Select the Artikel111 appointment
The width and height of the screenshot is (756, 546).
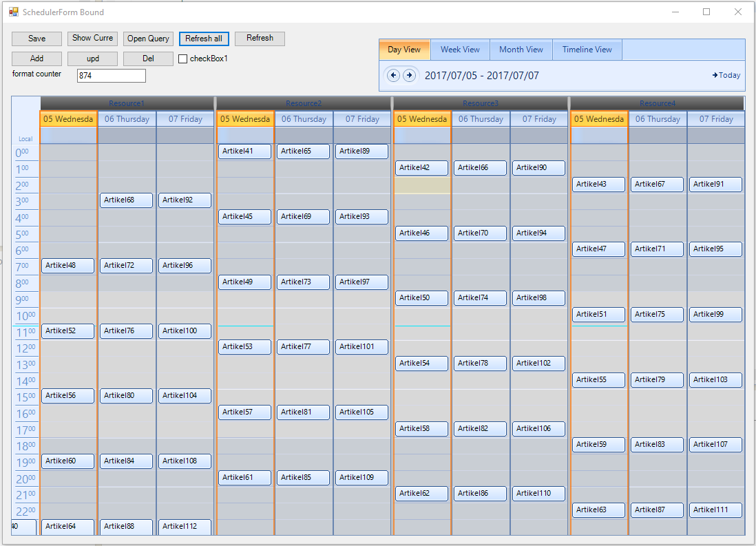tap(715, 510)
